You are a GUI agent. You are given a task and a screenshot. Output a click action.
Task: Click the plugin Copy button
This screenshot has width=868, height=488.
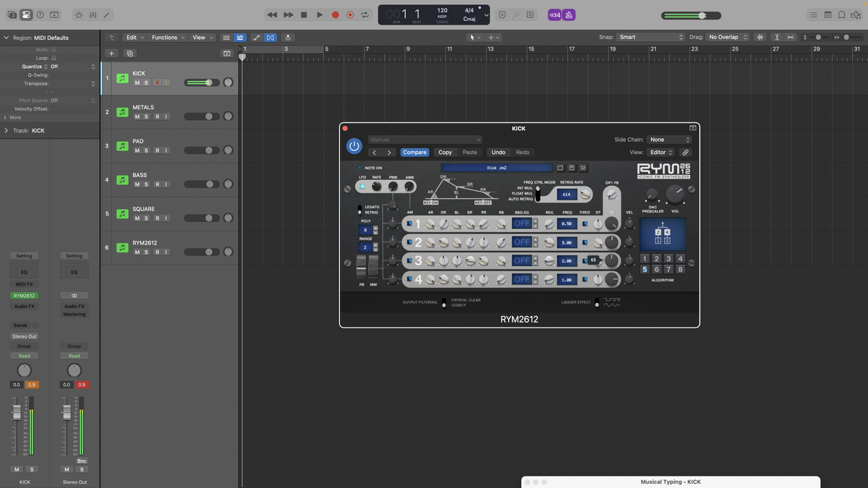(x=446, y=153)
